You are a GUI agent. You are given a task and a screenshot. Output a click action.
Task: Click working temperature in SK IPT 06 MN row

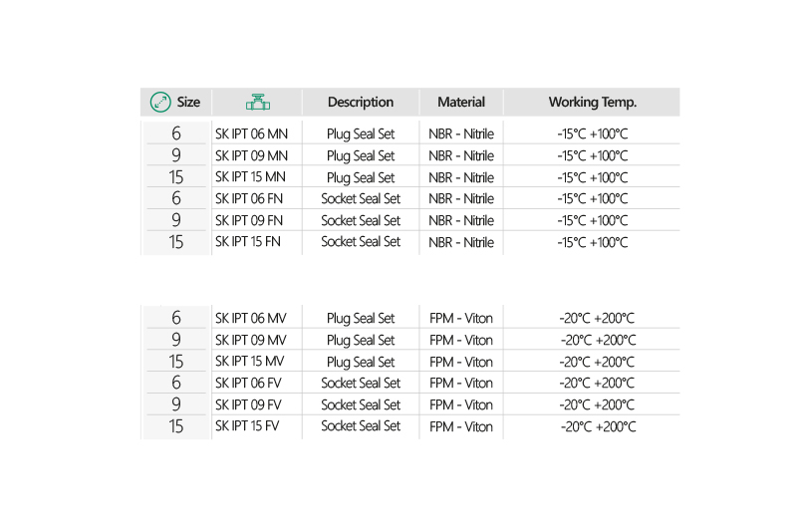tap(593, 133)
